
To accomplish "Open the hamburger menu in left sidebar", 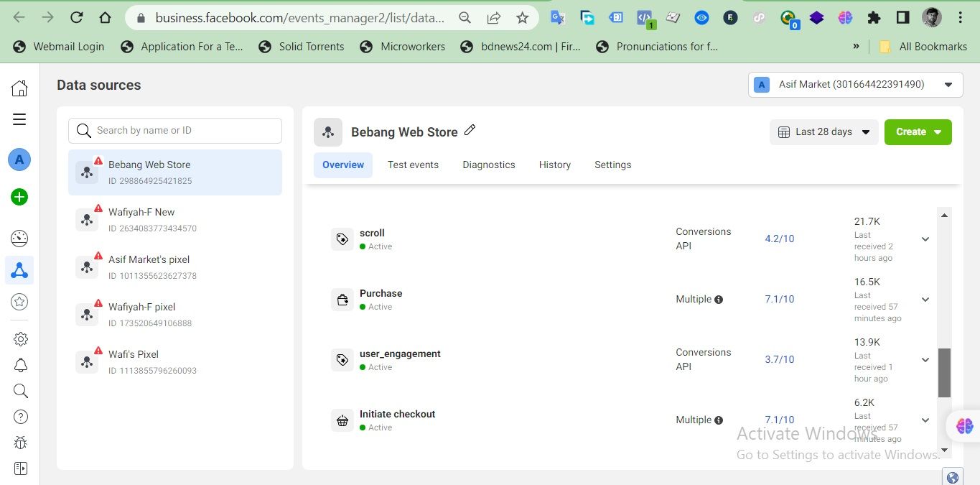I will [x=19, y=119].
